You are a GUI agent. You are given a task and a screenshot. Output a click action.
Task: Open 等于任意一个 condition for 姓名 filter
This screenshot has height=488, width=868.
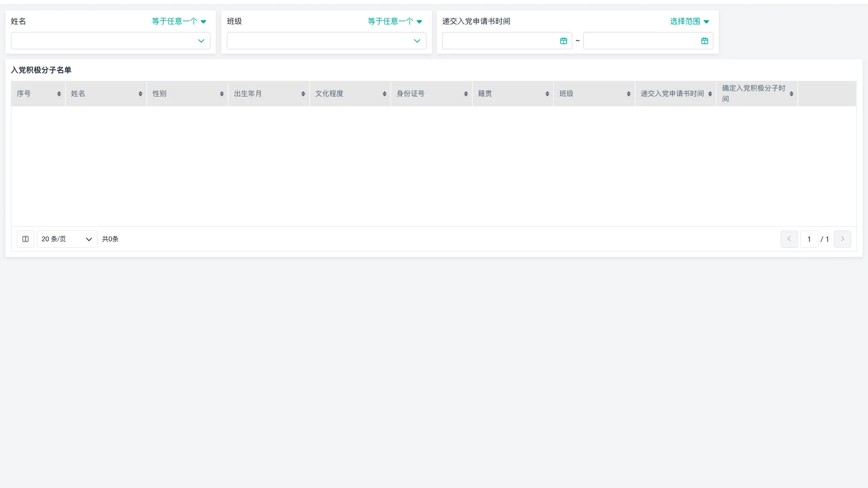179,21
